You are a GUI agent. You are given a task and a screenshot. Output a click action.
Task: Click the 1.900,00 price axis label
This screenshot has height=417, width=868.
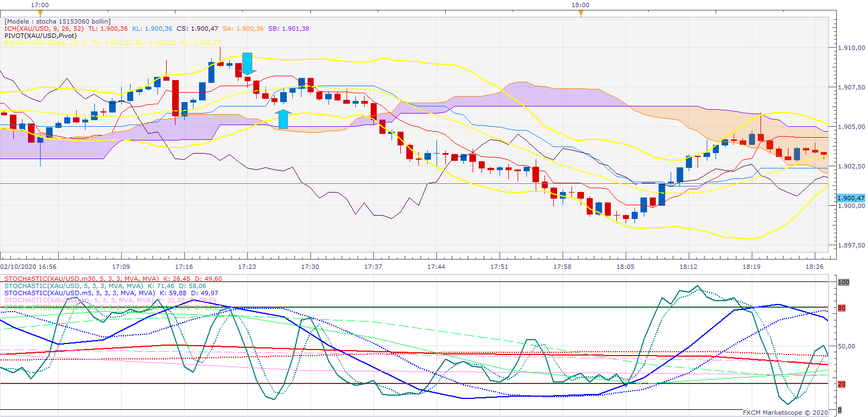(852, 206)
